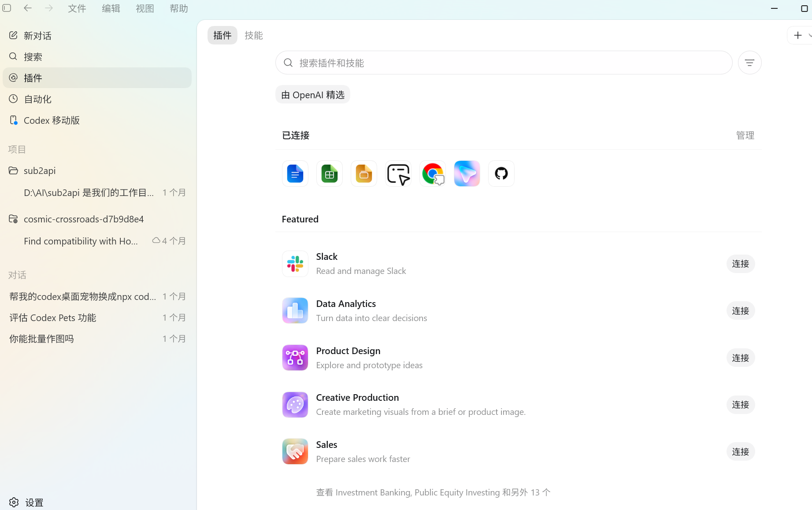Click 管理 to manage connected plugins

[x=745, y=135]
